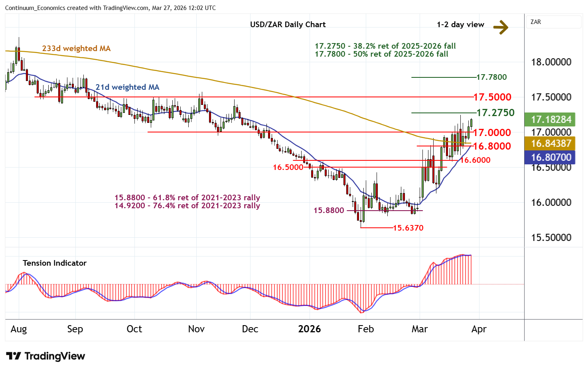Select the red 17.5000 resistance level label
The image size is (588, 371).
tap(492, 97)
